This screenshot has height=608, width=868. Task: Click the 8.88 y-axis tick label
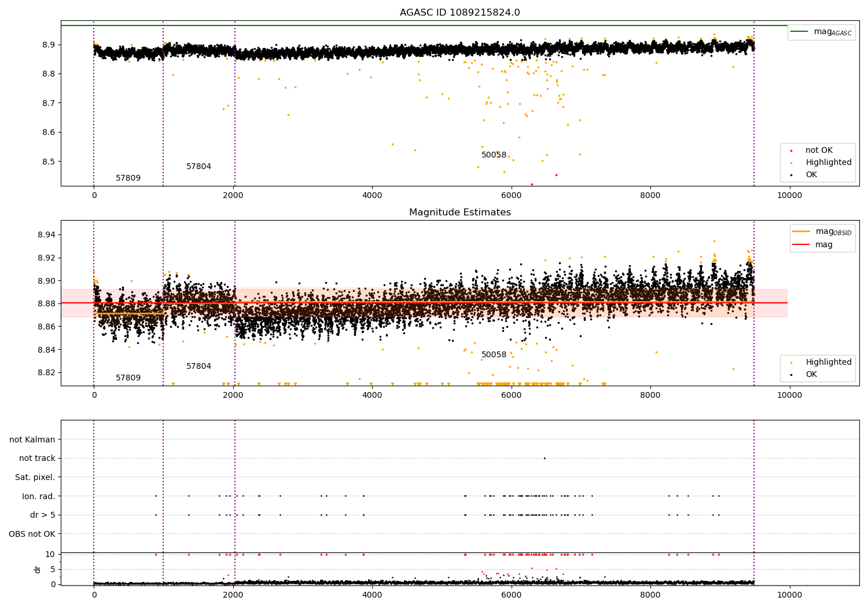[47, 304]
